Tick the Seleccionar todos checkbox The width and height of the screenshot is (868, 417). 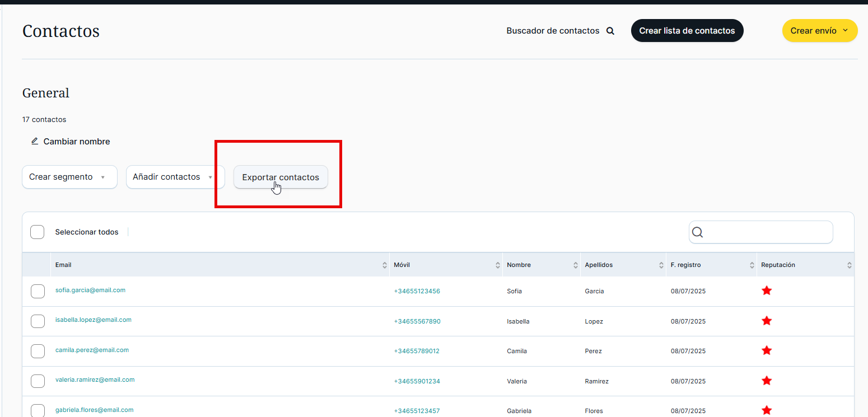point(38,232)
